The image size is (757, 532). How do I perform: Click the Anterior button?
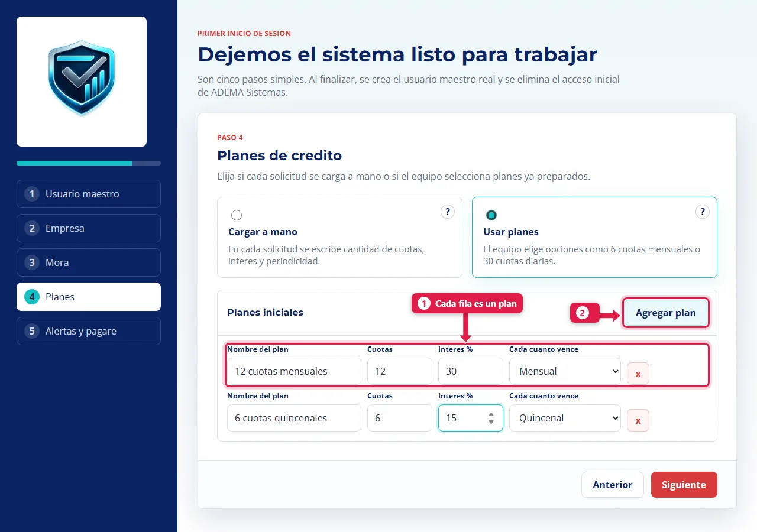pos(612,485)
